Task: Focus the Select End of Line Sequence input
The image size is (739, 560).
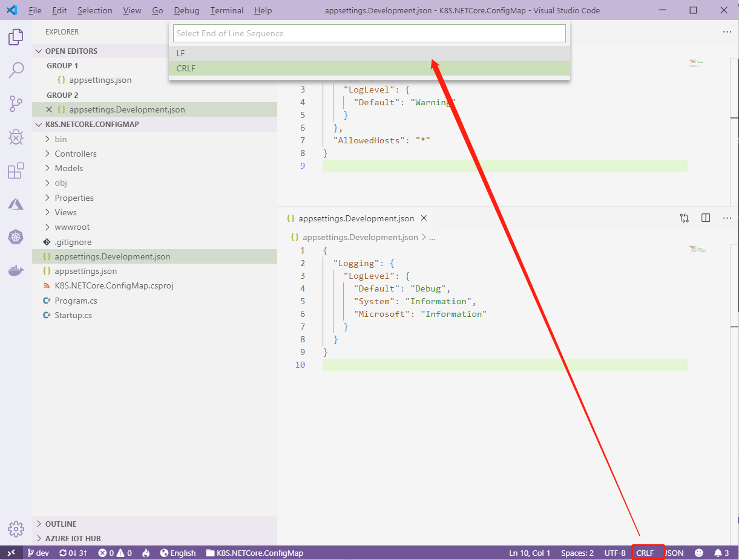Action: click(369, 33)
